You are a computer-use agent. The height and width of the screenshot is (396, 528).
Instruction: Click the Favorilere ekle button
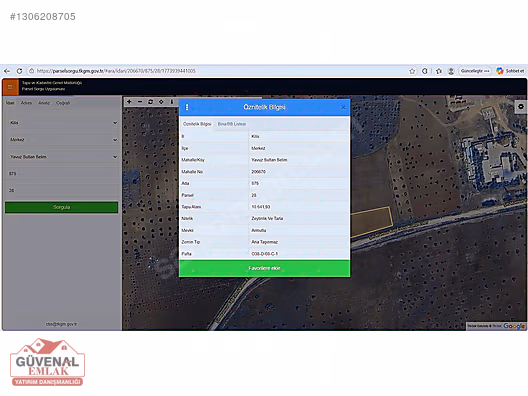pyautogui.click(x=264, y=268)
